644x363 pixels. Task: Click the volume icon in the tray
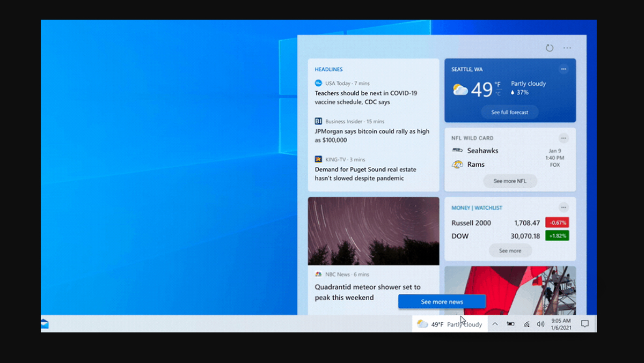(x=540, y=324)
